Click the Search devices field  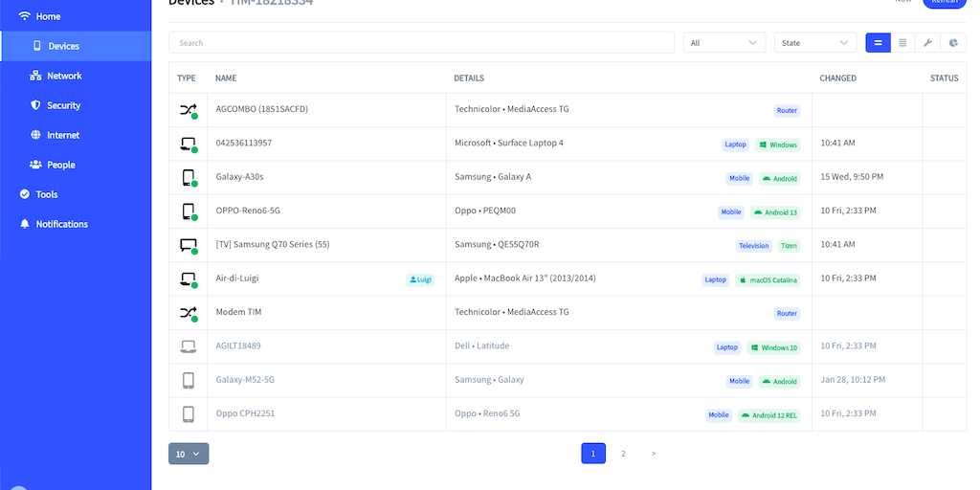pyautogui.click(x=421, y=42)
